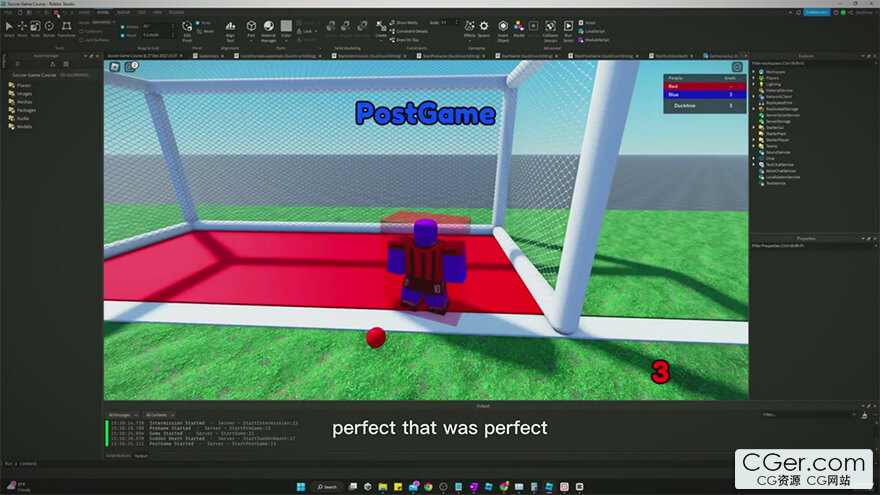880x495 pixels.
Task: Switch to the Plugins ribbon tab
Action: [177, 13]
